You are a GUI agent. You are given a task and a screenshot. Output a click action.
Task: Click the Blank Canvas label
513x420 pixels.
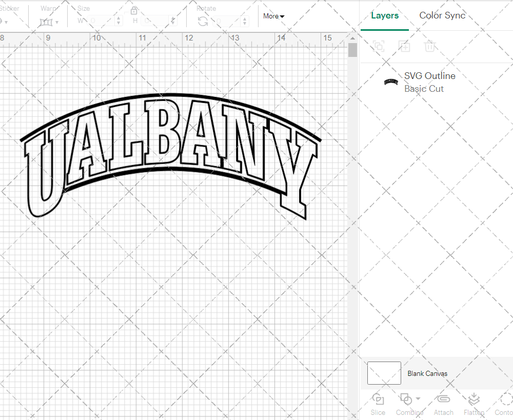428,373
